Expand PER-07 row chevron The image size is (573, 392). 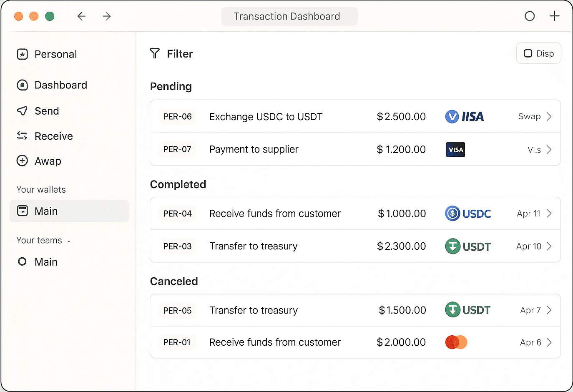[549, 149]
